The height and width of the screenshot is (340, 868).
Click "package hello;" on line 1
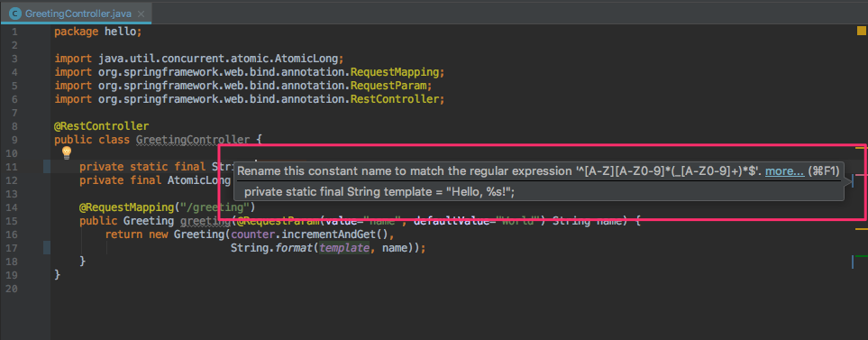tap(98, 32)
